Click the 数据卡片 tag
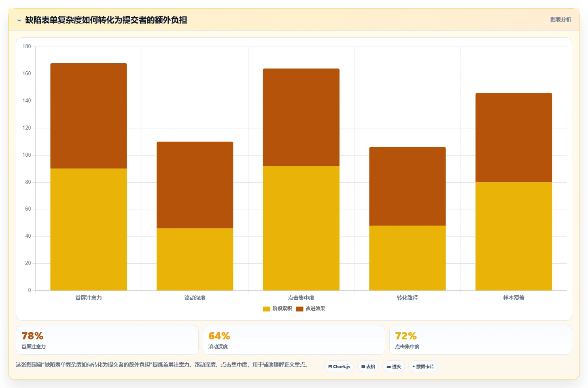 (423, 367)
